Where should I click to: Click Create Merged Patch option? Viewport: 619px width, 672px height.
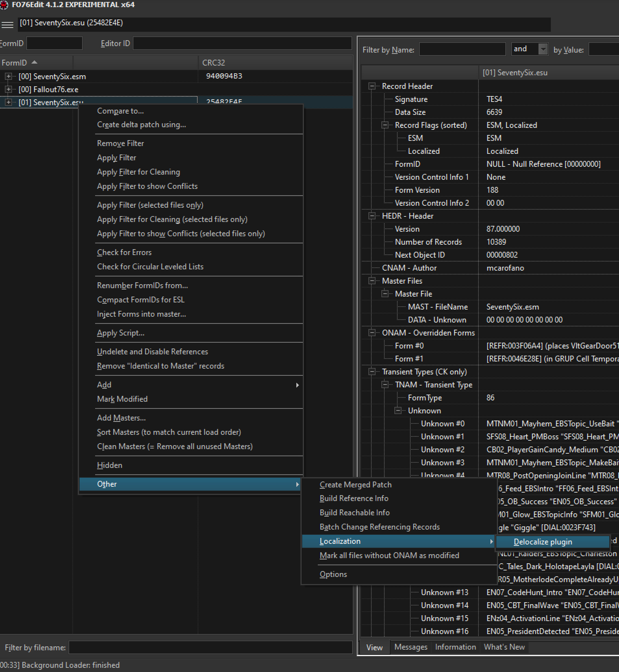[355, 484]
